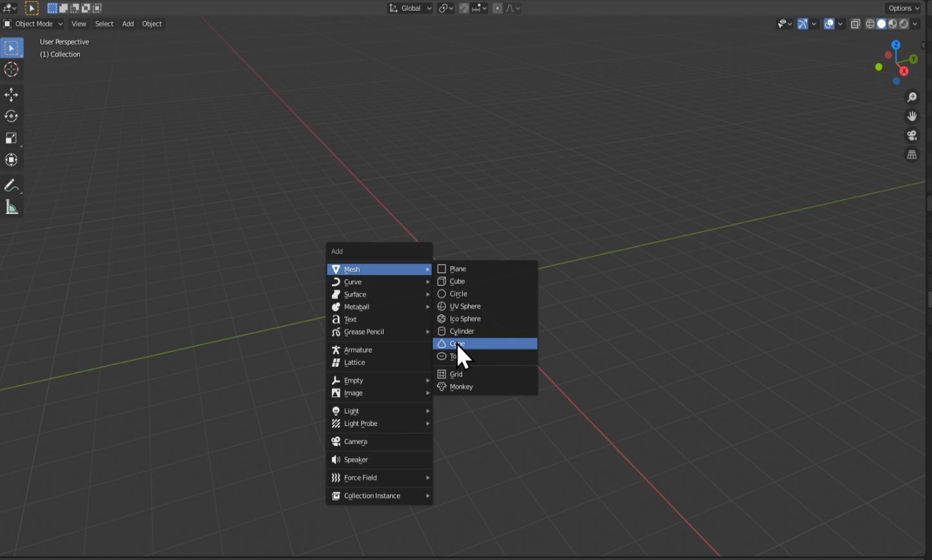Toggle proportional editing
This screenshot has height=560, width=932.
[x=498, y=8]
